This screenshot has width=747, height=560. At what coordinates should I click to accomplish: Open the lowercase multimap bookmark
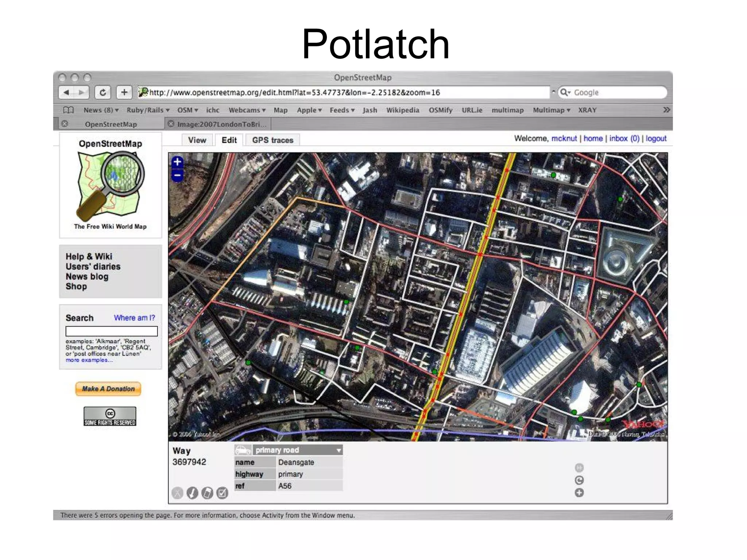tap(507, 110)
